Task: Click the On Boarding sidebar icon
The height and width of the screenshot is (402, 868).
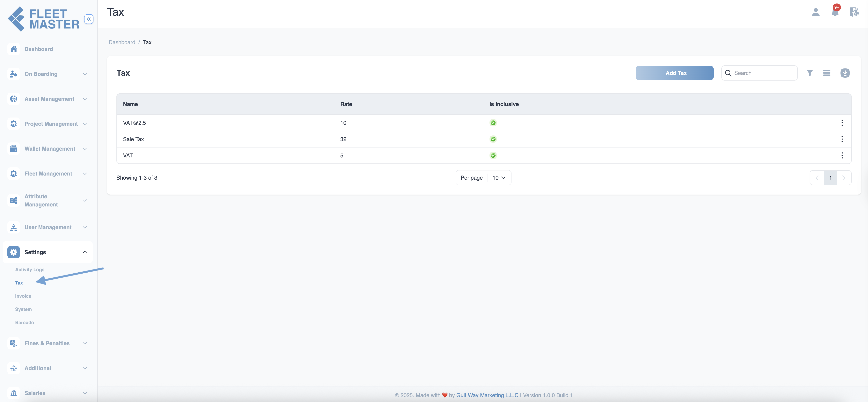Action: [x=13, y=74]
